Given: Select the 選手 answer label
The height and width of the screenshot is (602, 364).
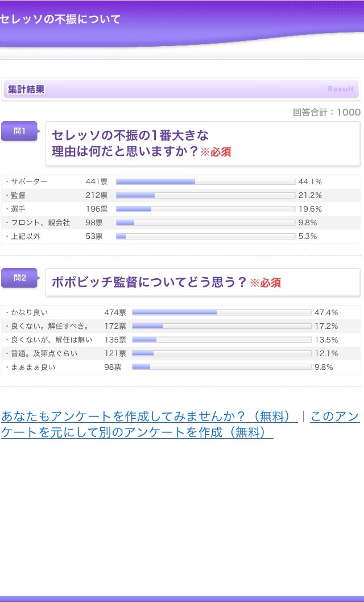Looking at the screenshot, I should [x=18, y=209].
